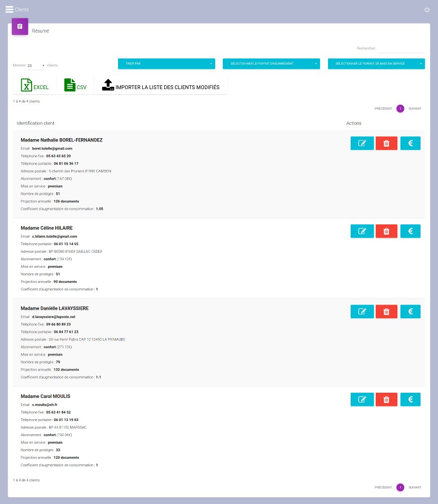Open the hamburger menu next to Clients

coord(9,9)
